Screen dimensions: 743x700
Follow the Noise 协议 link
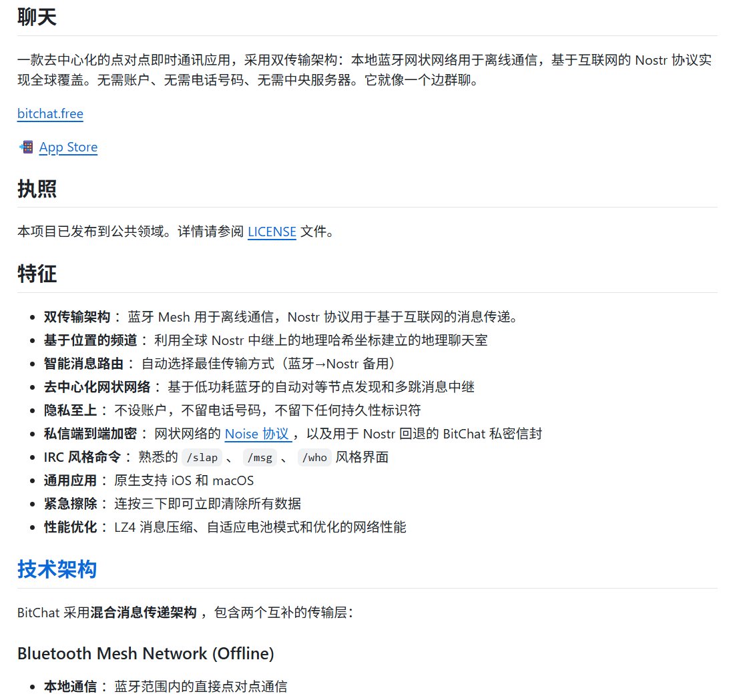257,434
